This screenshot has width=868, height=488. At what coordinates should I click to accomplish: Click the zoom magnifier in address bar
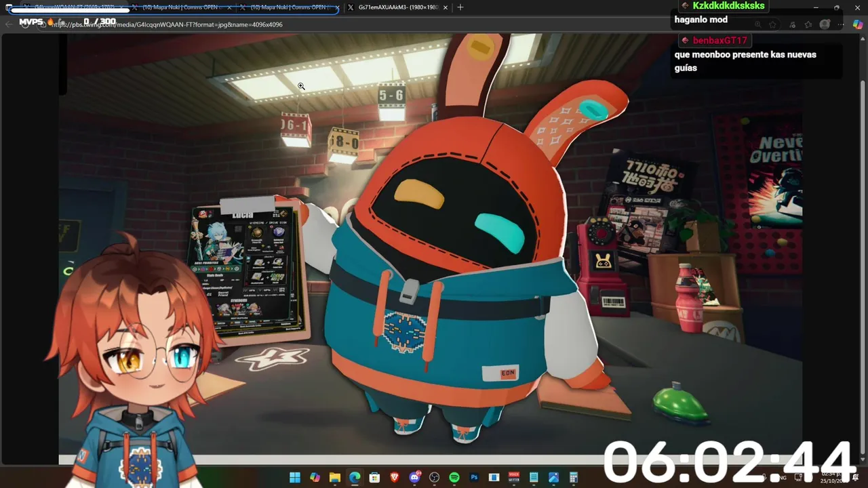[x=757, y=24]
